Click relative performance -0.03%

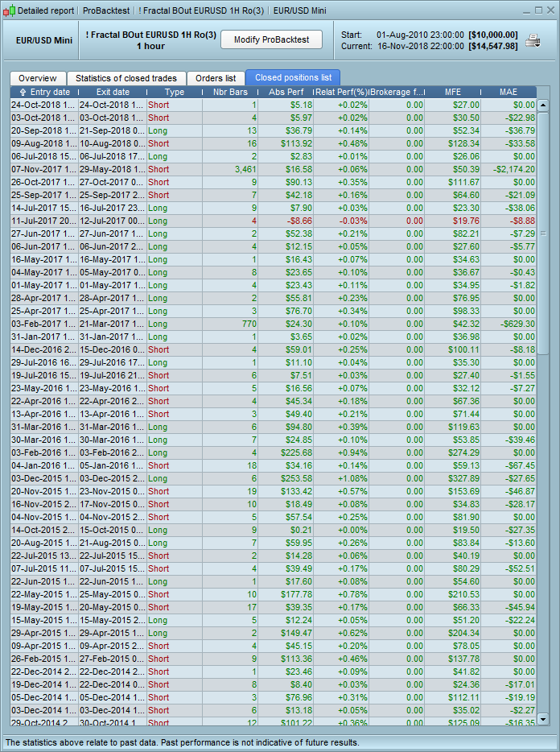pyautogui.click(x=353, y=221)
